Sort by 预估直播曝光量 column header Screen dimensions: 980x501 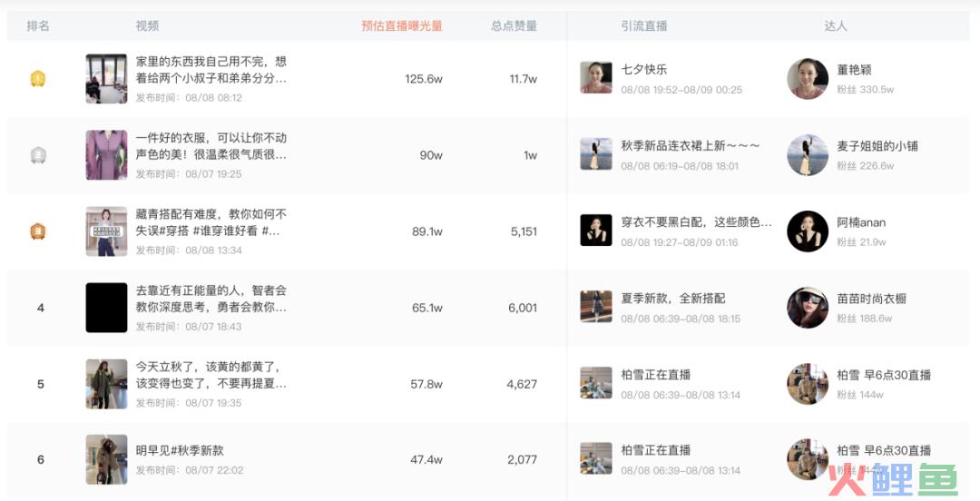(x=402, y=25)
